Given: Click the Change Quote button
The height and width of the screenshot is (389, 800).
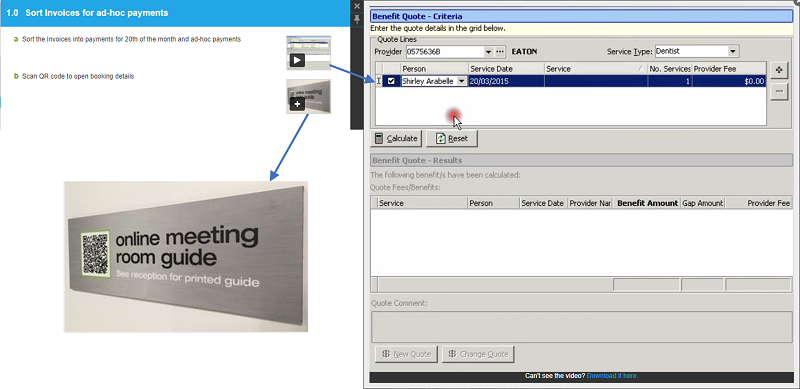Looking at the screenshot, I should coord(478,354).
